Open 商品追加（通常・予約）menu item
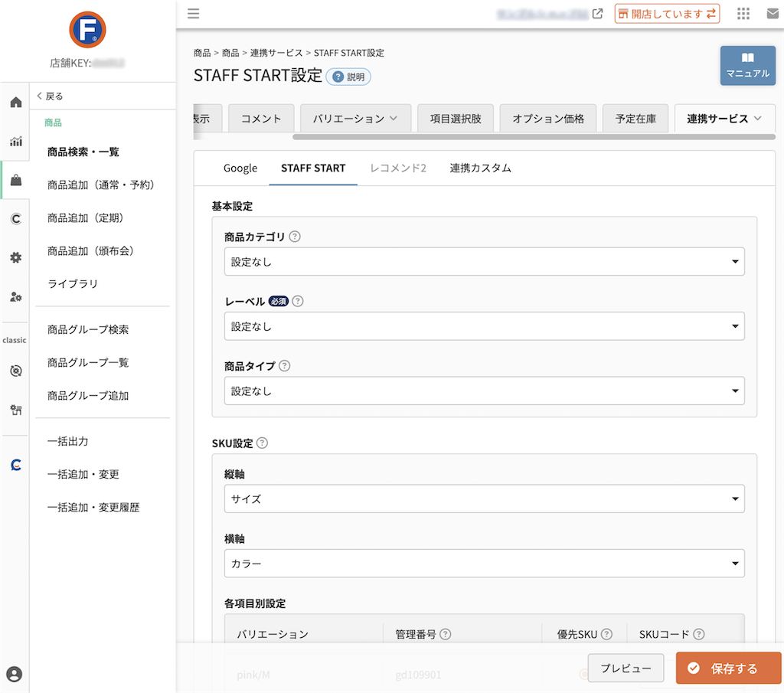The height and width of the screenshot is (693, 784). [101, 185]
